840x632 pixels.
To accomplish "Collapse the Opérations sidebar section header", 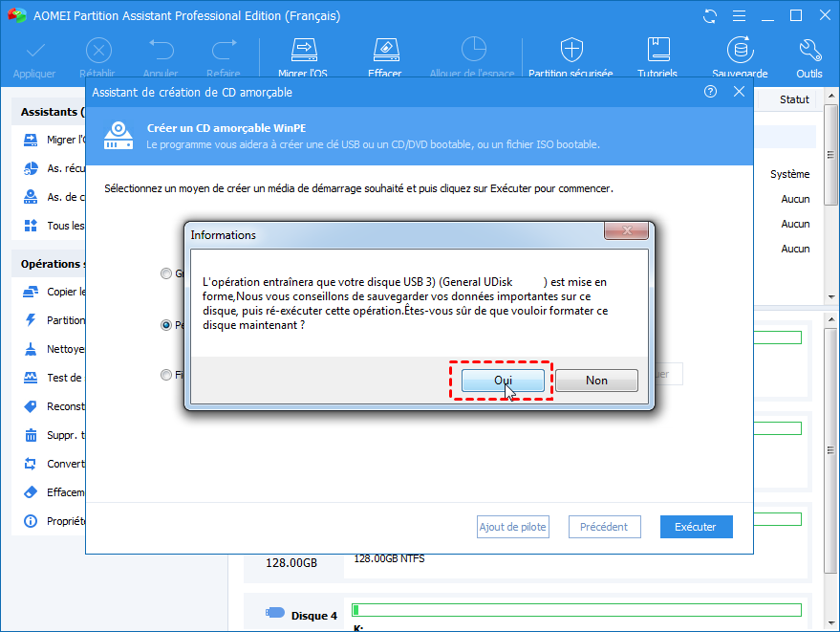I will [x=49, y=264].
